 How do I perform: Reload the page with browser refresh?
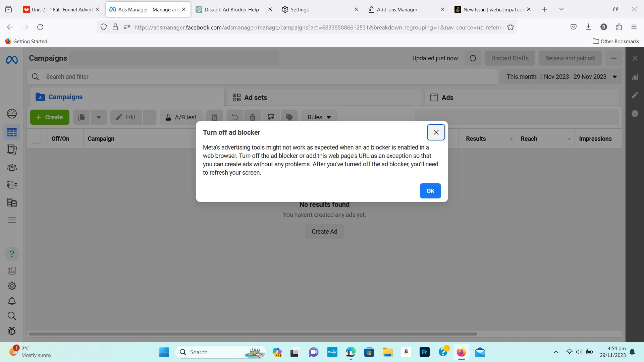tap(40, 27)
